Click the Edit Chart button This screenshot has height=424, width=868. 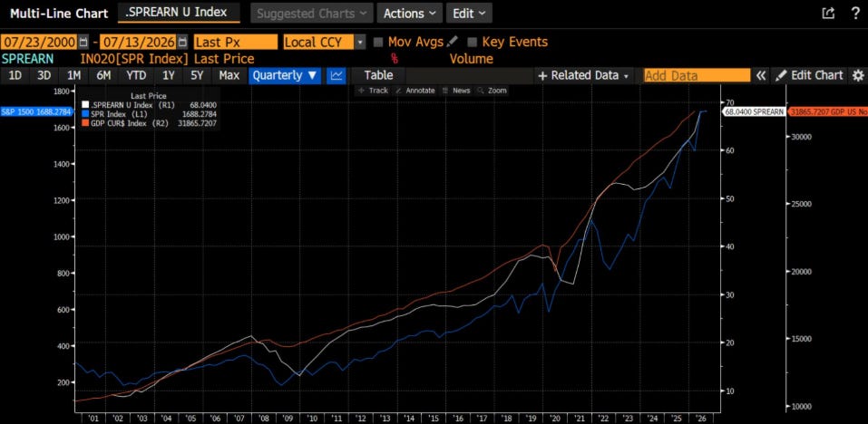(810, 76)
